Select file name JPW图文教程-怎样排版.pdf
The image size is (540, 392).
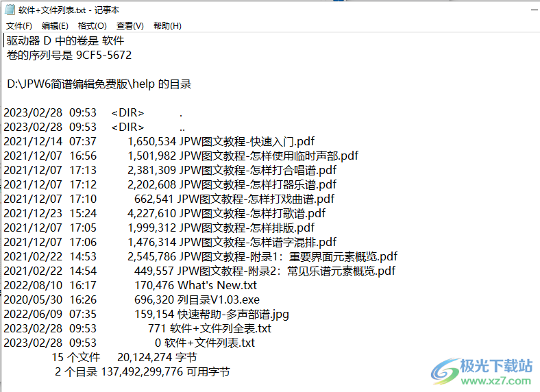(247, 228)
